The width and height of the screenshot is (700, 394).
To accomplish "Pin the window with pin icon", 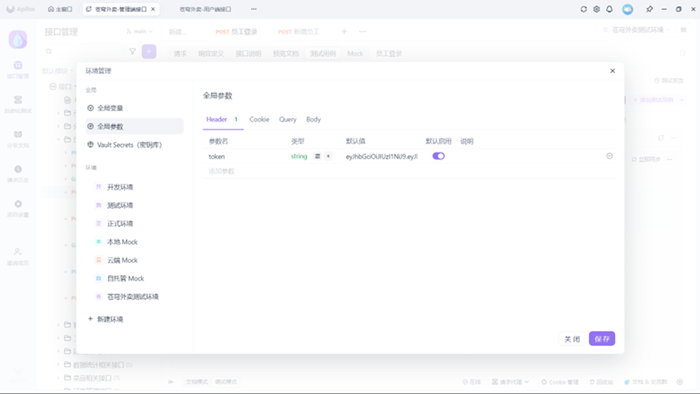I will tap(650, 9).
